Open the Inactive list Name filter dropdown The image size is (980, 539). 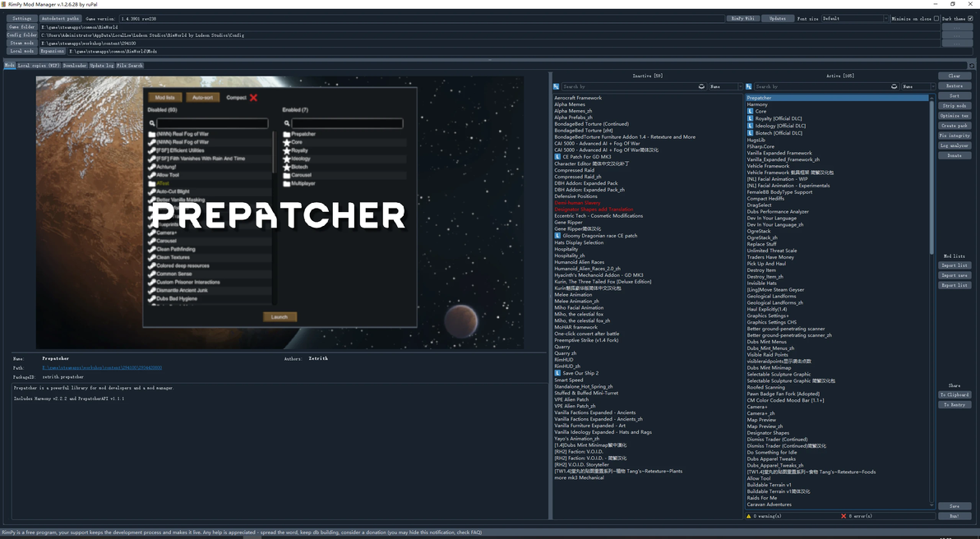click(726, 86)
